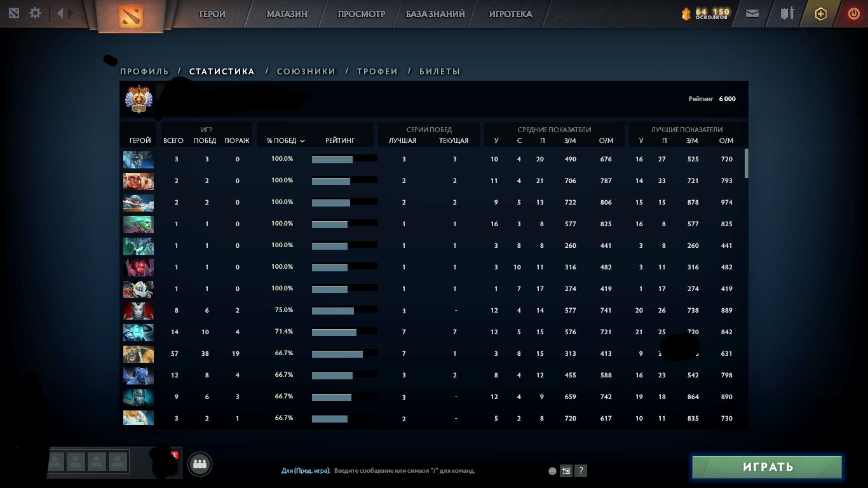Click the 974 best О/М value
The width and height of the screenshot is (868, 488).
(x=726, y=202)
